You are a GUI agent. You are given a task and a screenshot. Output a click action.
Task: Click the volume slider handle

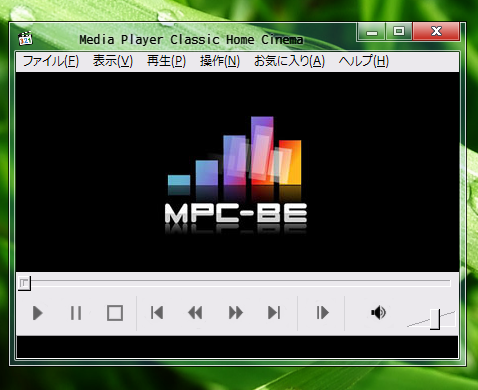pyautogui.click(x=435, y=319)
